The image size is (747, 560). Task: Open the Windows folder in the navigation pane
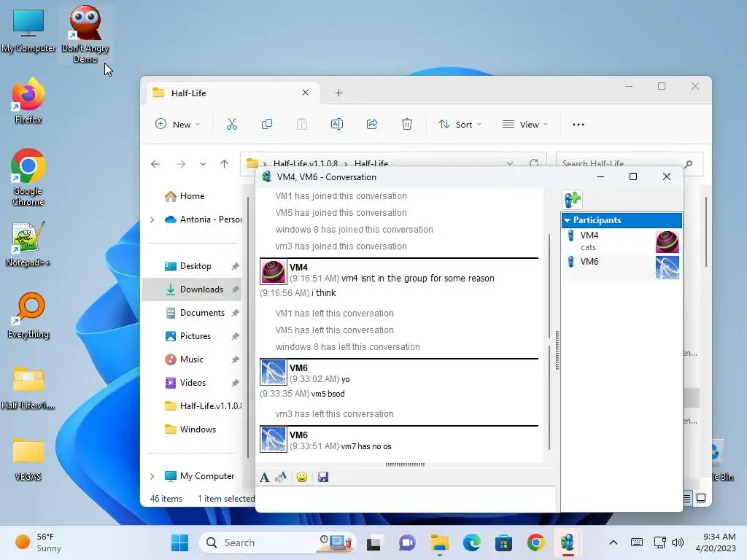coord(197,429)
